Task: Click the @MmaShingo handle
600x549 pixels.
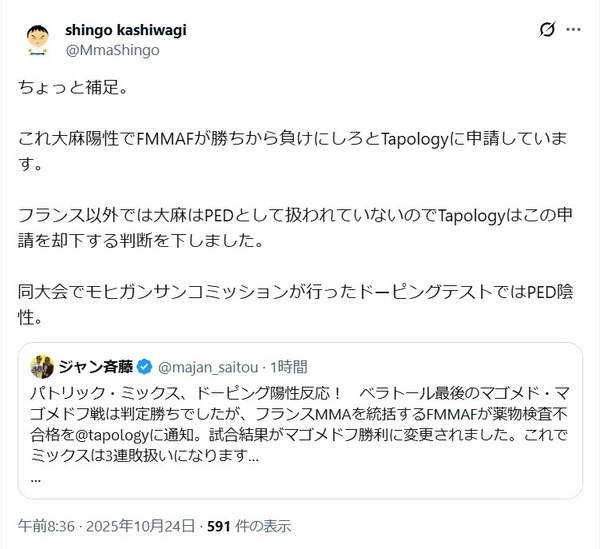Action: (x=112, y=50)
